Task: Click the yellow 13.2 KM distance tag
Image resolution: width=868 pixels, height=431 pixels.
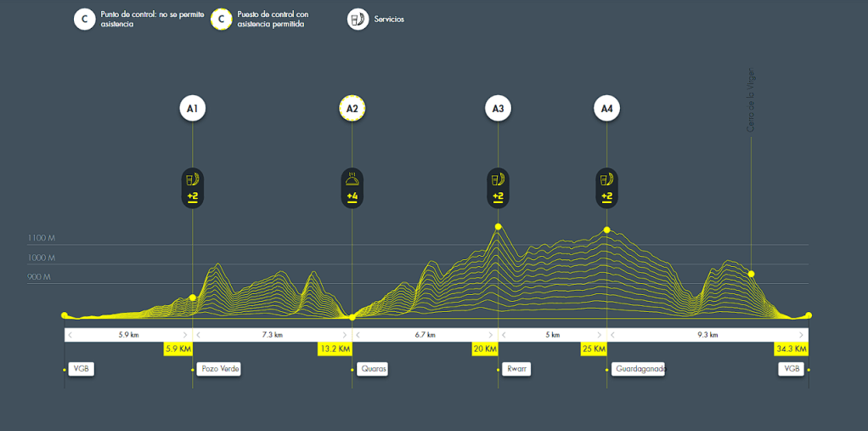Action: (x=335, y=349)
